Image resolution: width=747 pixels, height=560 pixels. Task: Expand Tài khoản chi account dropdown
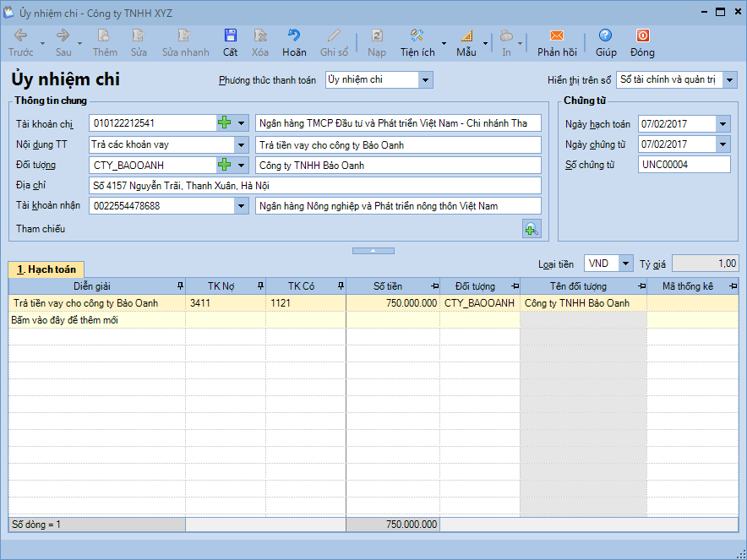[x=242, y=123]
